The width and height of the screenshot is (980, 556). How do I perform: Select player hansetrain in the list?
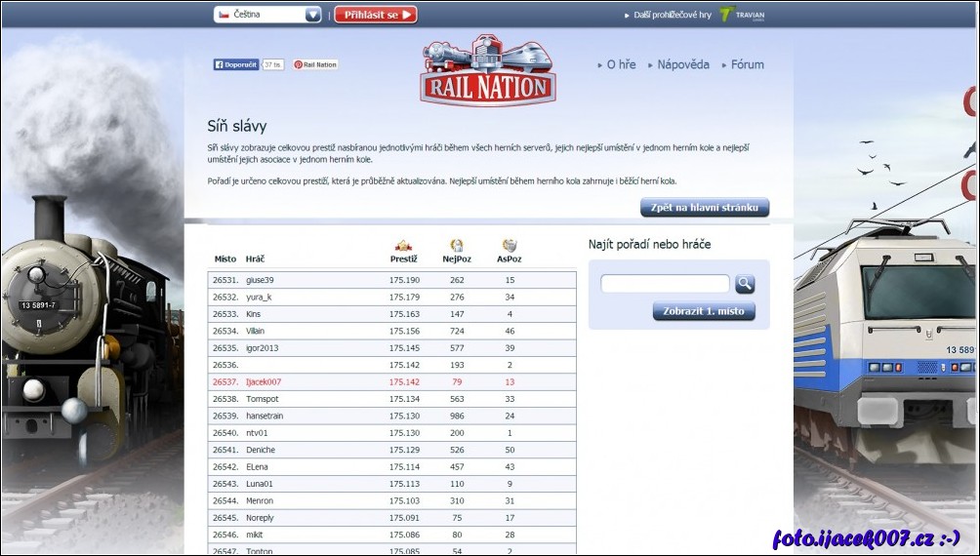pyautogui.click(x=265, y=416)
